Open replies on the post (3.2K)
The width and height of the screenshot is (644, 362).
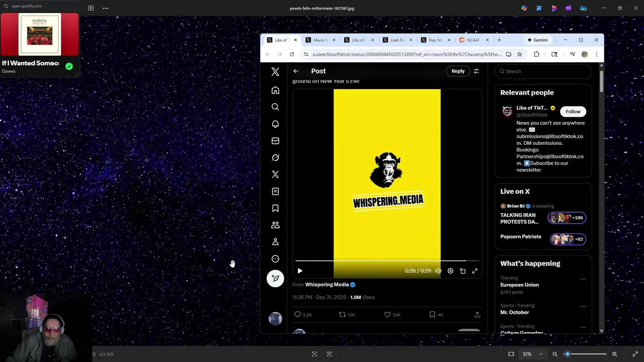[303, 315]
